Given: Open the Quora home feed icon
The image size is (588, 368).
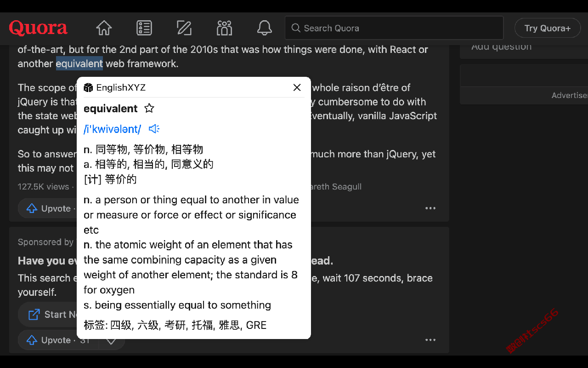Looking at the screenshot, I should (104, 28).
